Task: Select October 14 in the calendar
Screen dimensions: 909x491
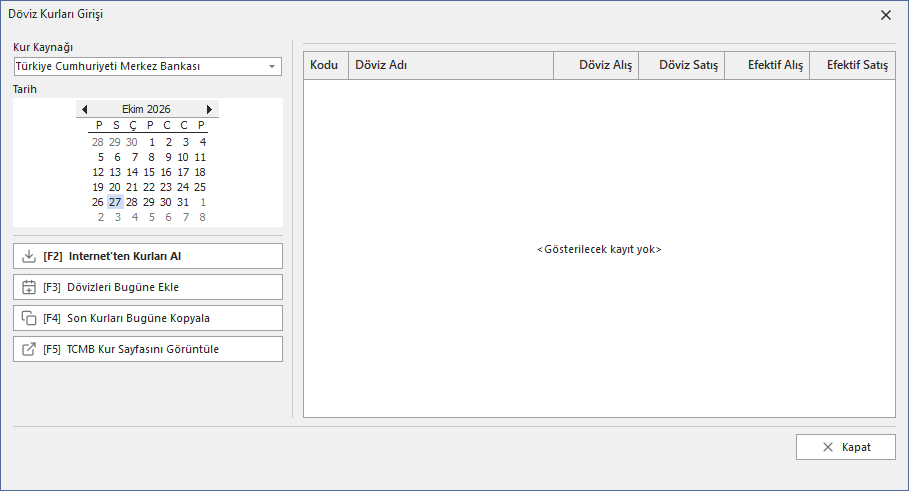Action: point(132,172)
